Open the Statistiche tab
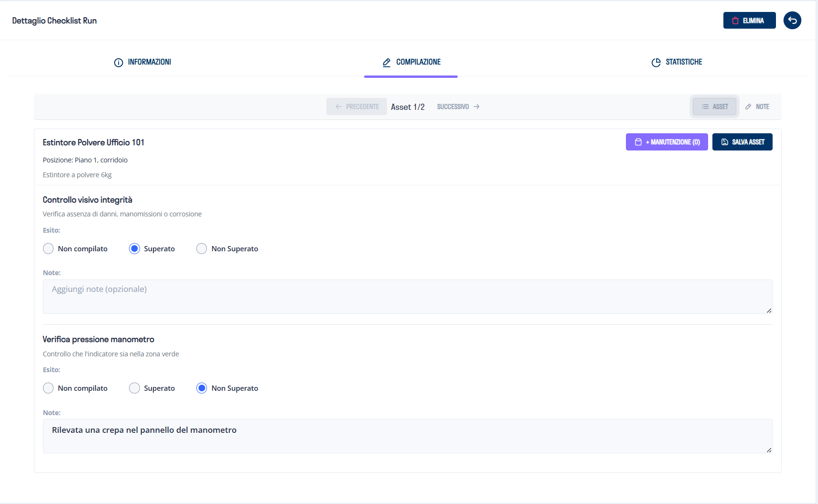The width and height of the screenshot is (818, 504). pos(677,62)
